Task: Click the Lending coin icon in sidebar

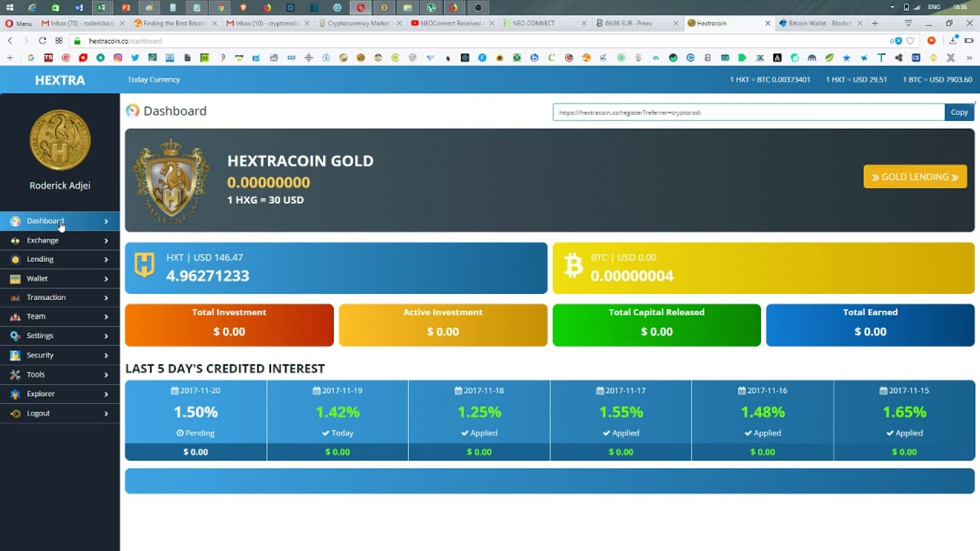Action: tap(15, 259)
